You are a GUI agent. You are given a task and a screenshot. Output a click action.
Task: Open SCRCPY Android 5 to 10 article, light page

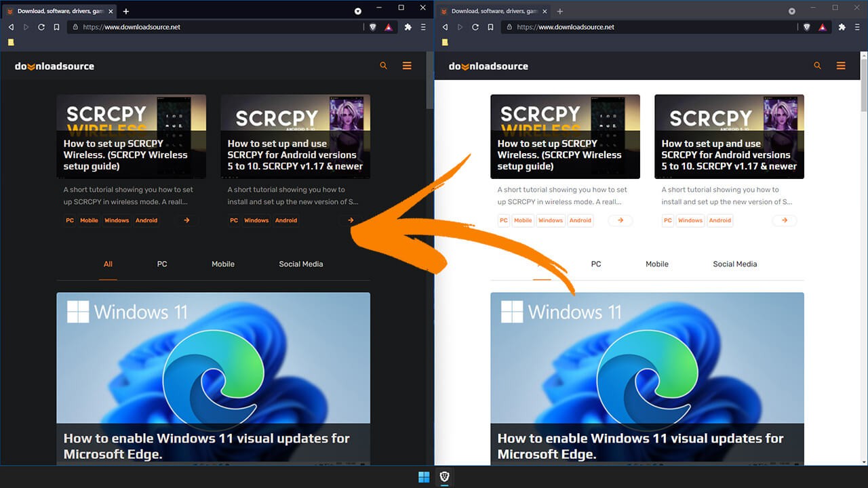pyautogui.click(x=729, y=136)
